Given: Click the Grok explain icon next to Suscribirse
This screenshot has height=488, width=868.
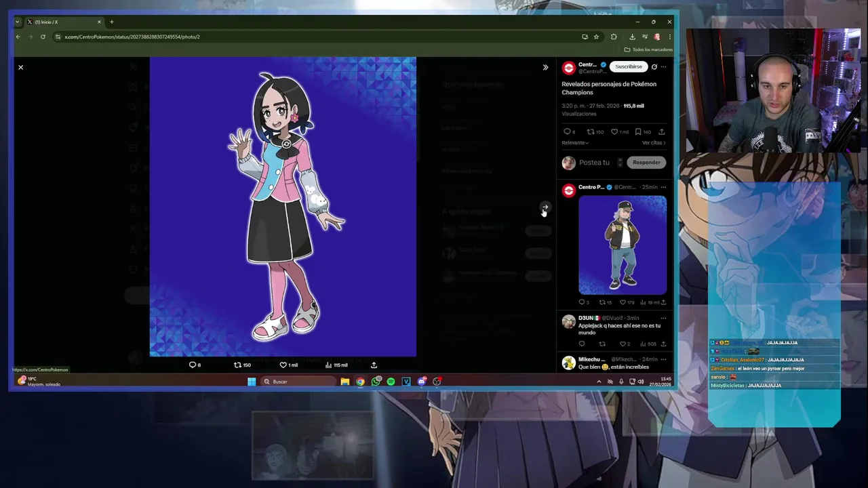Looking at the screenshot, I should click(654, 66).
